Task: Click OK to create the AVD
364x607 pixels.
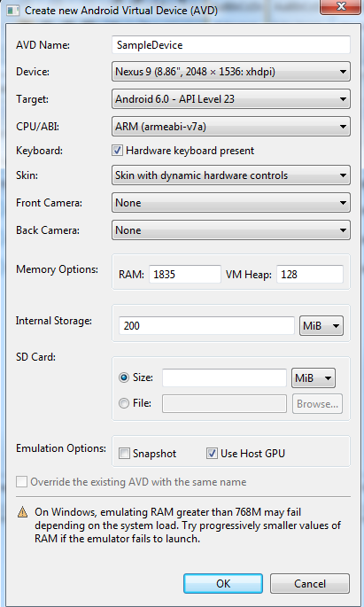Action: point(223,583)
